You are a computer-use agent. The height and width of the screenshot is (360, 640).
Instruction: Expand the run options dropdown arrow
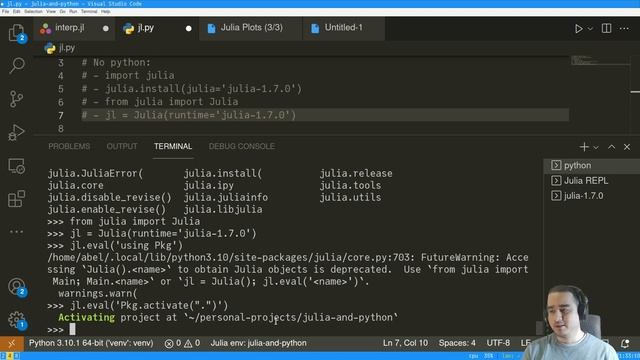(590, 29)
